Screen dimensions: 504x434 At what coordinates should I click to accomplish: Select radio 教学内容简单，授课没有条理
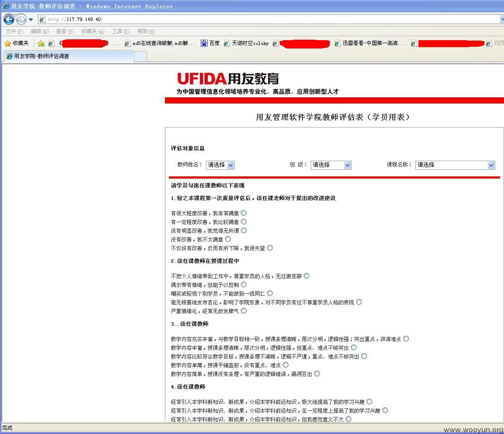pos(317,373)
